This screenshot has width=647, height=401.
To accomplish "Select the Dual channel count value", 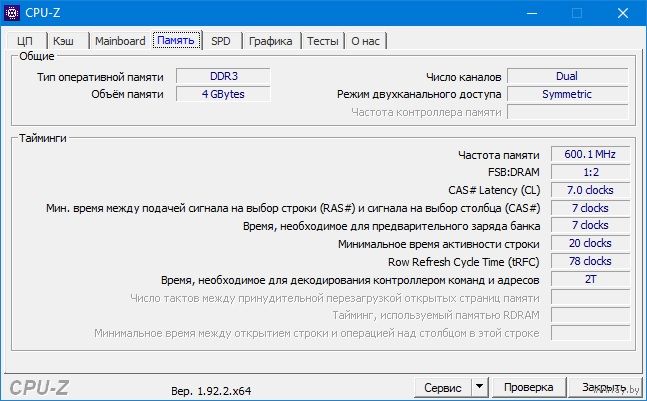I will point(567,76).
